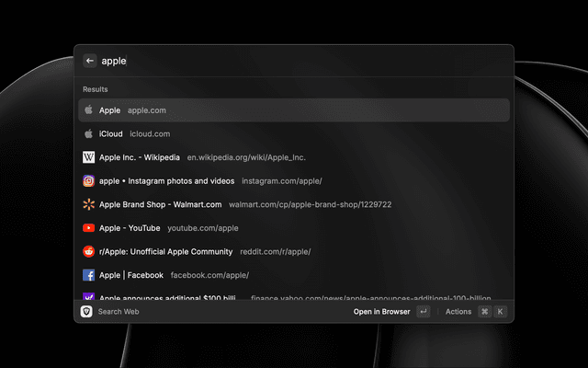Click the Reddit alien icon
The width and height of the screenshot is (588, 368).
tap(89, 251)
